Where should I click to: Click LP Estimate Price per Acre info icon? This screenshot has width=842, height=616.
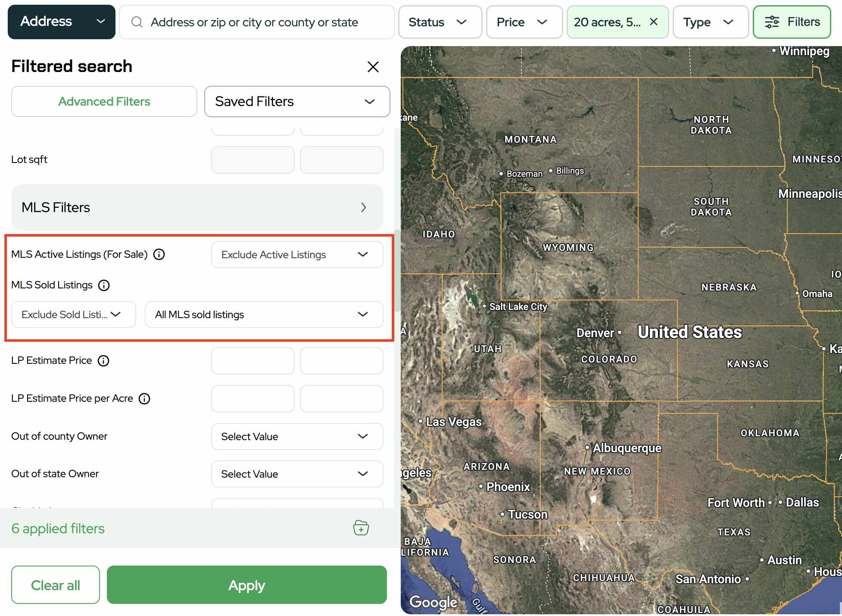tap(144, 398)
